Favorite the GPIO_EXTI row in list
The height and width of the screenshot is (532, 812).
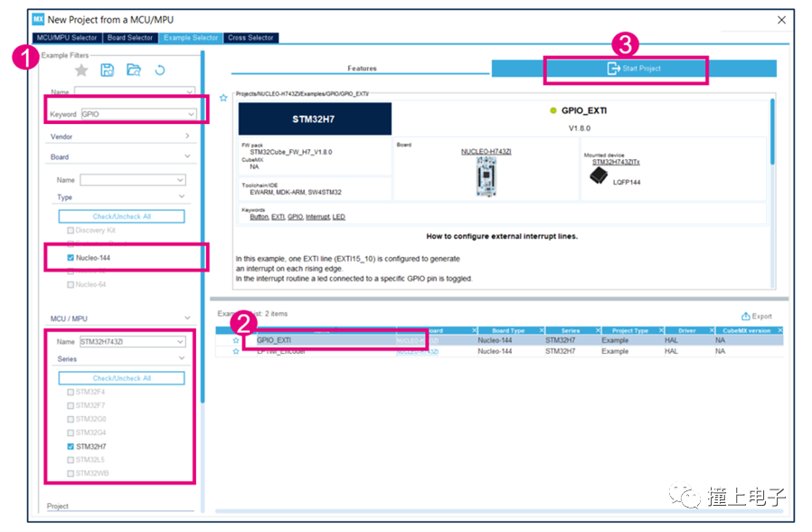[236, 340]
